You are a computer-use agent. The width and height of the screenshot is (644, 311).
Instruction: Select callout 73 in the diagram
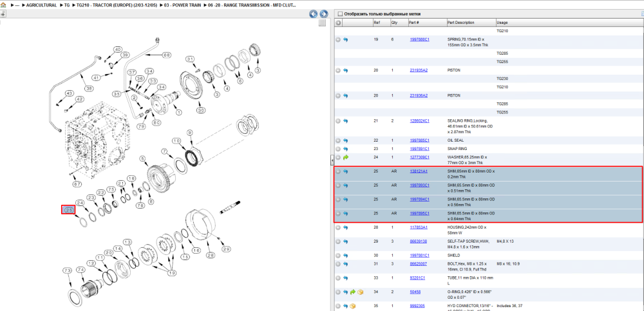tap(68, 270)
